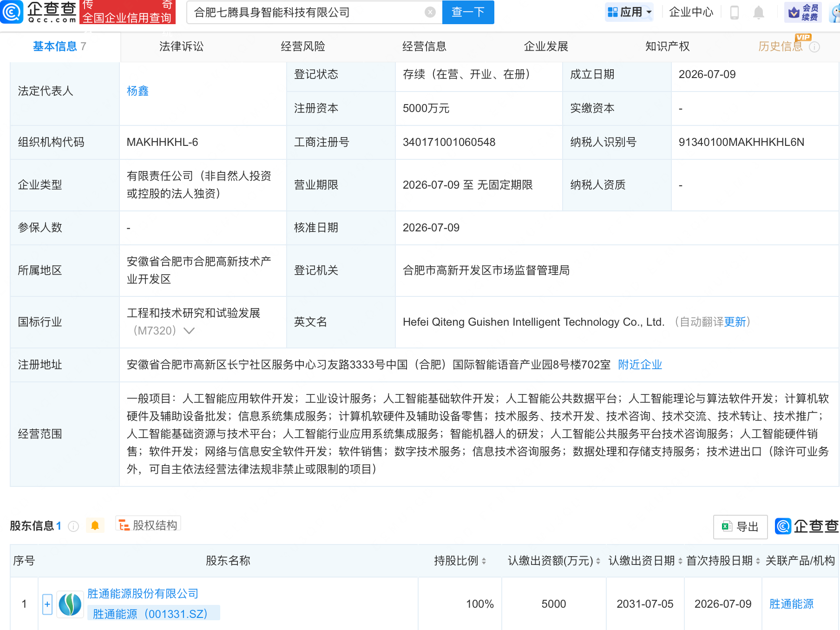Expand shareholder row with plus icon
The image size is (840, 630).
(x=47, y=604)
